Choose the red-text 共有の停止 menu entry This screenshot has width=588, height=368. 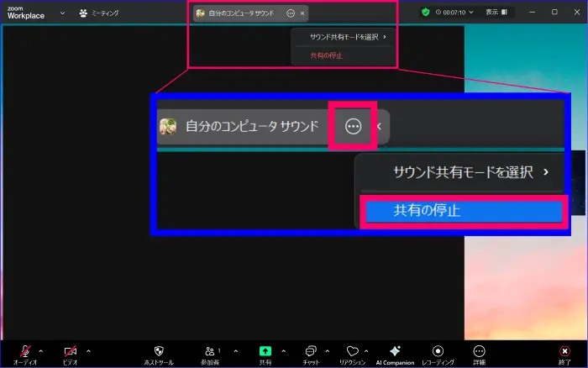[344, 55]
